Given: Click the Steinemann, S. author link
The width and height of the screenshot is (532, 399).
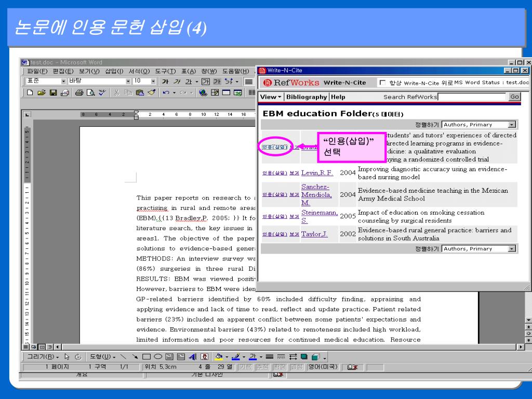Looking at the screenshot, I should pos(320,217).
